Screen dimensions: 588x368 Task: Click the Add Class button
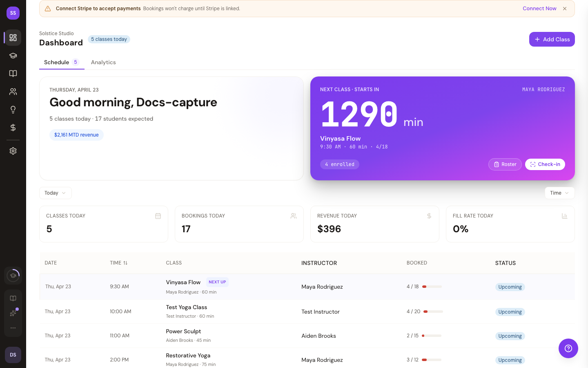coord(552,39)
